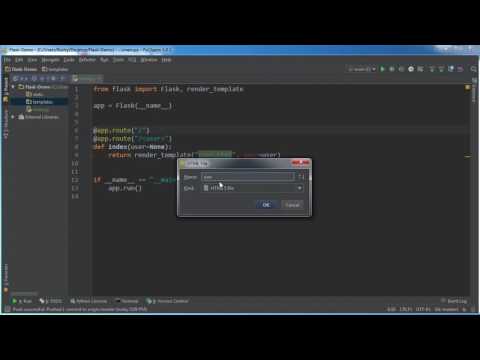
Task: Open the Kind dropdown in dialog
Action: 252,188
